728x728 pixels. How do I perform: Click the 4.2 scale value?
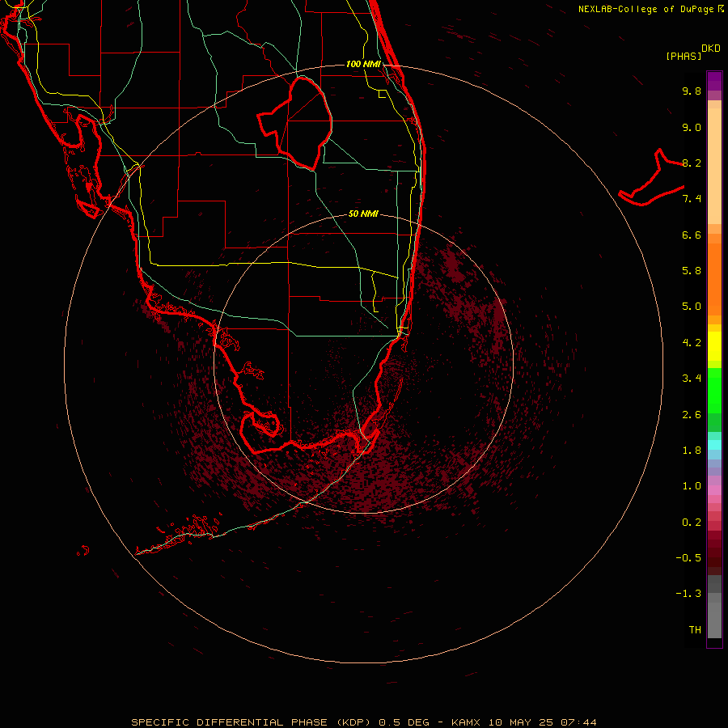point(692,343)
